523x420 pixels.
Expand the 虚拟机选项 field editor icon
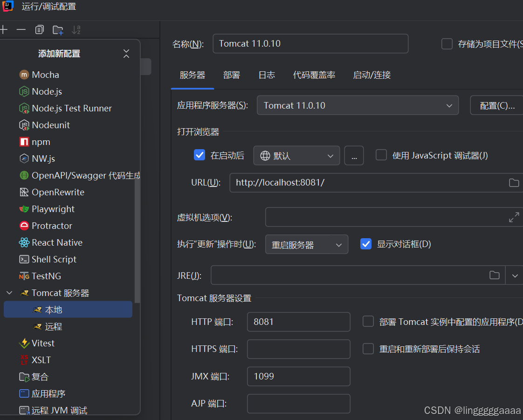tap(514, 217)
